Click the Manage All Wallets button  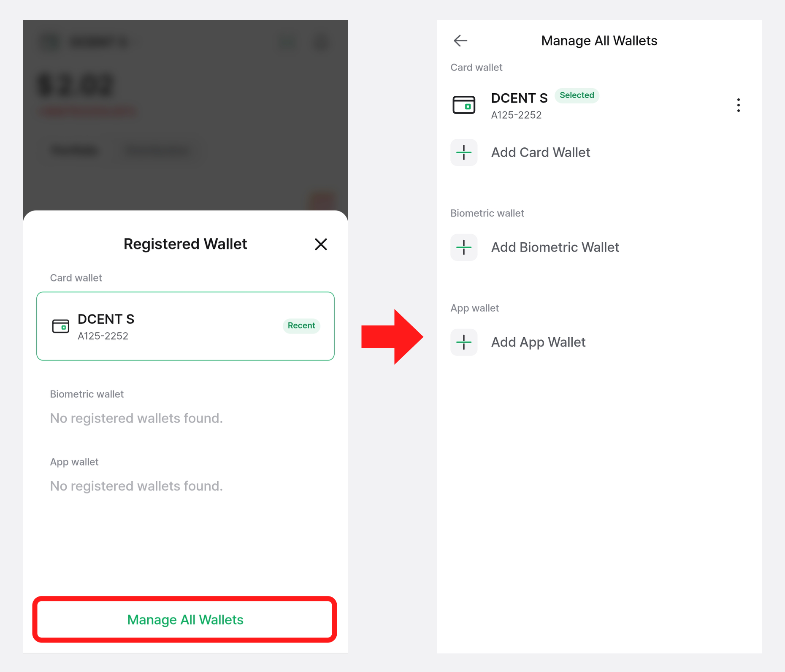185,619
